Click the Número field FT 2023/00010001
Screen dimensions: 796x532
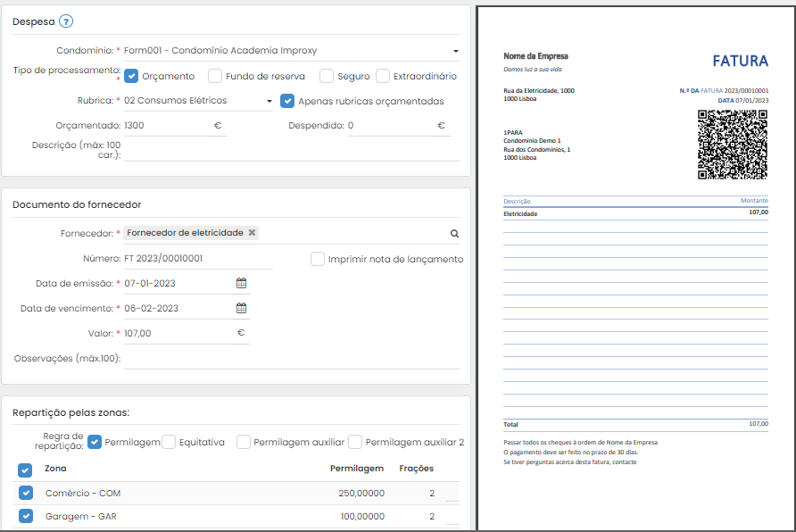click(x=198, y=258)
